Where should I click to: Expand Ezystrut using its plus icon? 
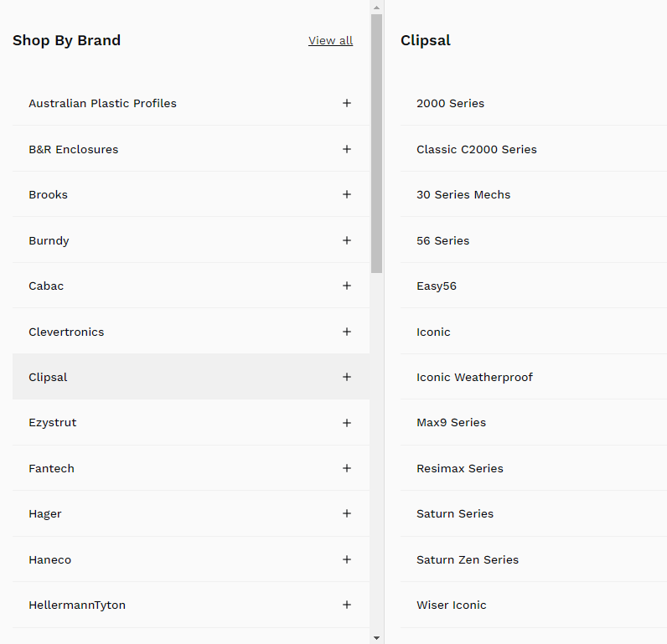pos(347,423)
